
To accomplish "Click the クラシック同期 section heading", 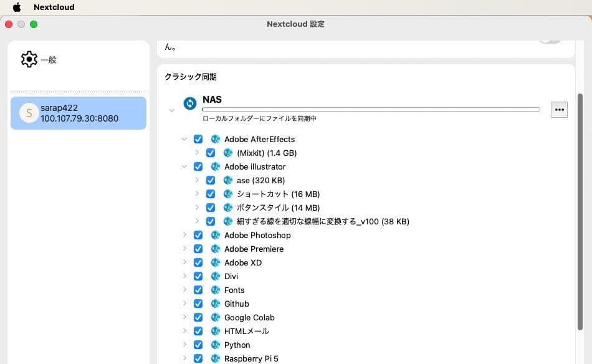I will pyautogui.click(x=191, y=77).
